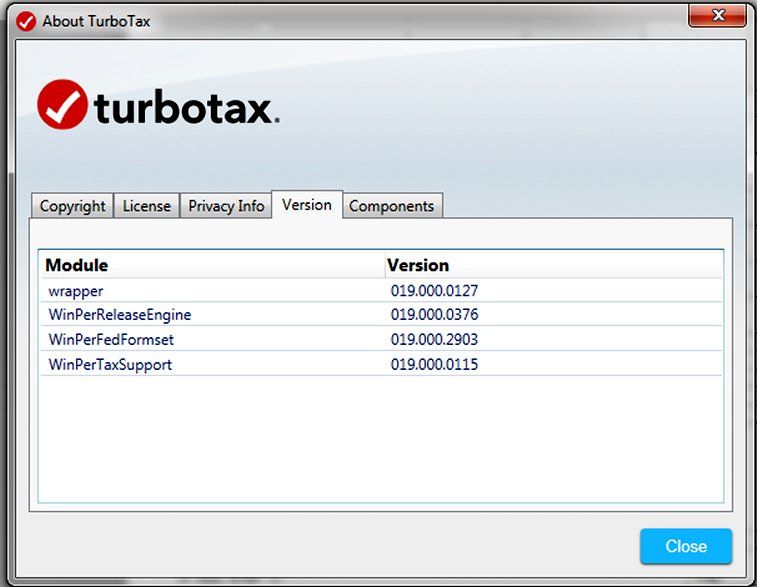Click version value 019.000.2903

pyautogui.click(x=434, y=339)
